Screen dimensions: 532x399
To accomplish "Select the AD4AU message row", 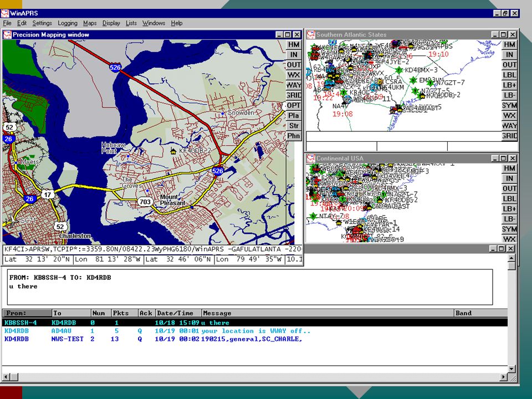I will 255,331.
